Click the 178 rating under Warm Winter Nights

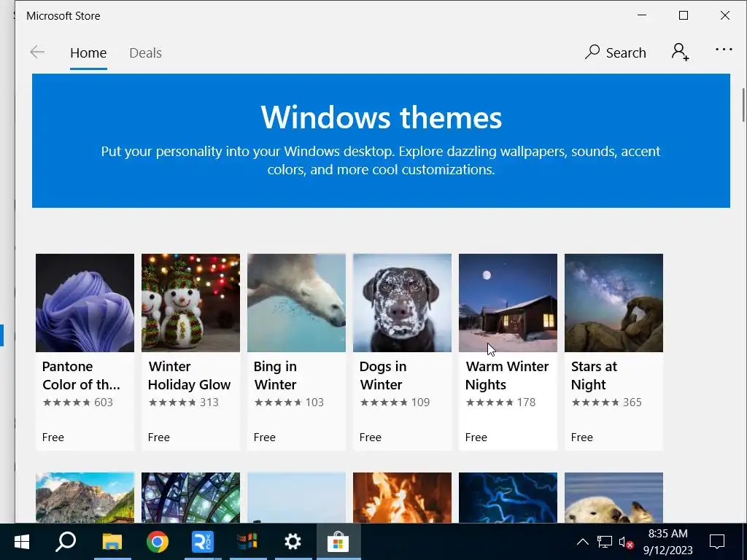click(500, 402)
